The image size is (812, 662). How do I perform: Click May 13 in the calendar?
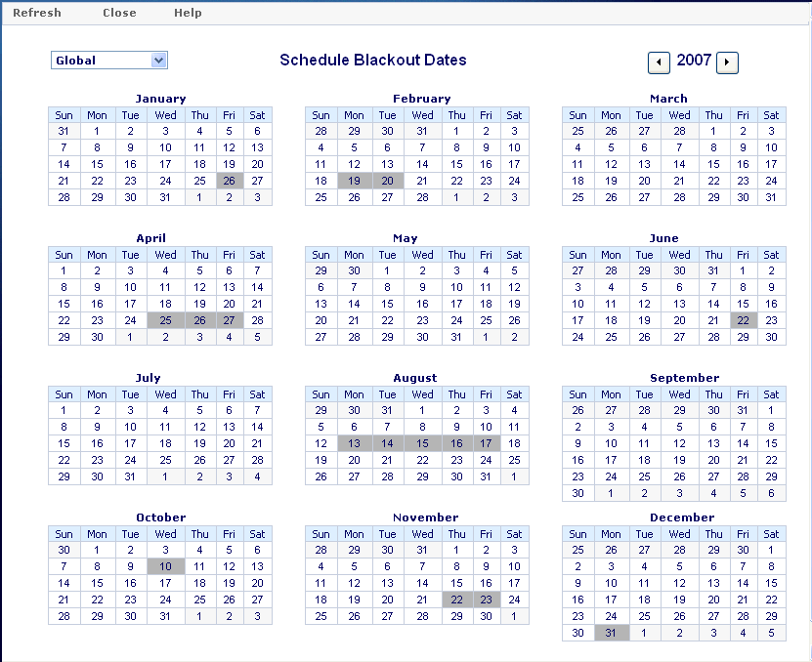[321, 304]
